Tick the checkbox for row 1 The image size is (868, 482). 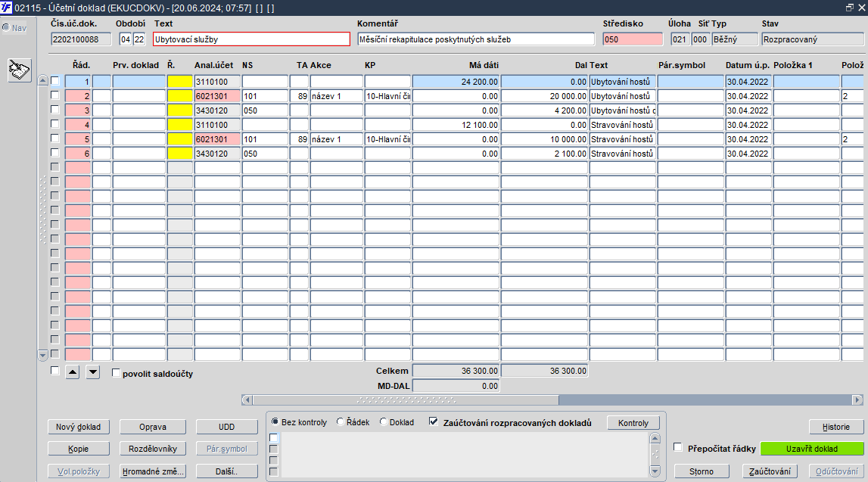pos(54,81)
